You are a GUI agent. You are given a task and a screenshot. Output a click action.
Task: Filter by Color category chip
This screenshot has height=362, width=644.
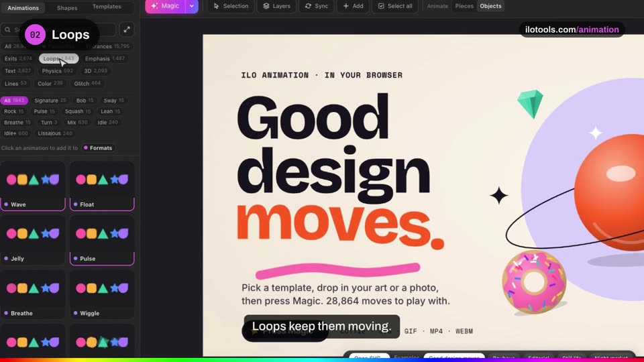click(x=50, y=83)
